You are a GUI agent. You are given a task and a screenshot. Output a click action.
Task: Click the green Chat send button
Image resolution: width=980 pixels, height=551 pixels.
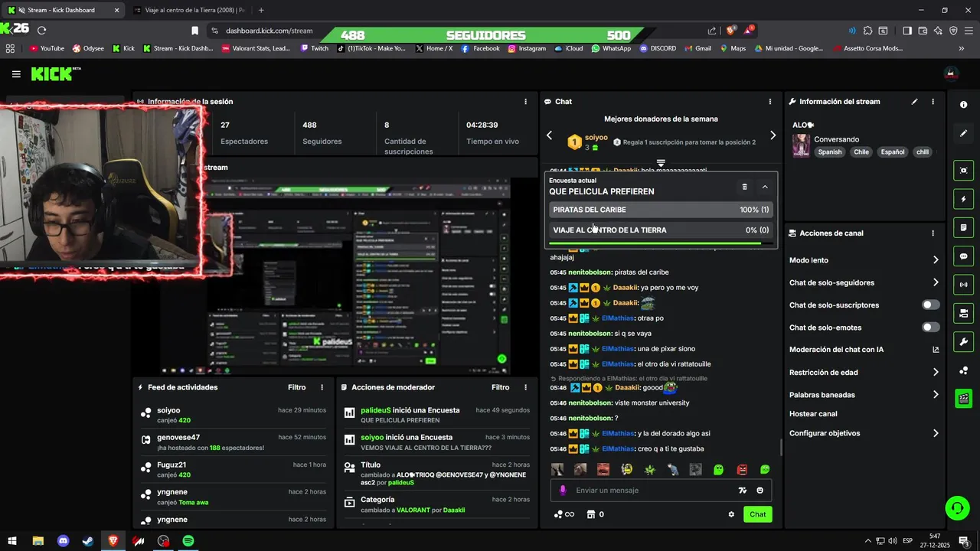pos(757,514)
